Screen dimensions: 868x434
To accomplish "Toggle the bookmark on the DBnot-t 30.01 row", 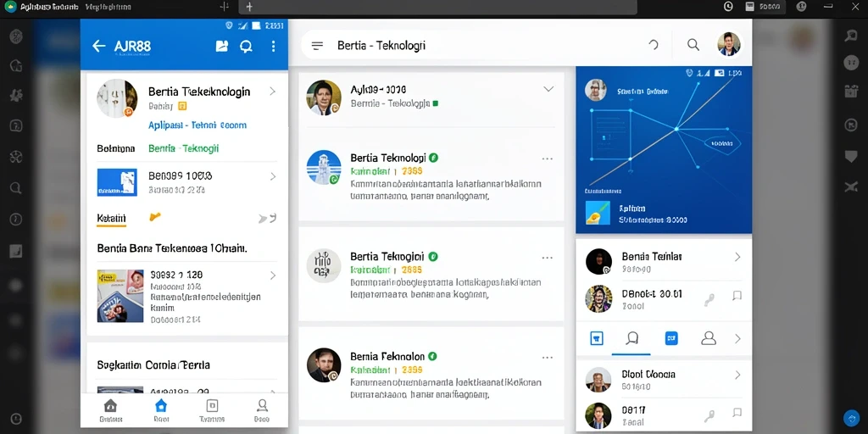I will pyautogui.click(x=737, y=296).
